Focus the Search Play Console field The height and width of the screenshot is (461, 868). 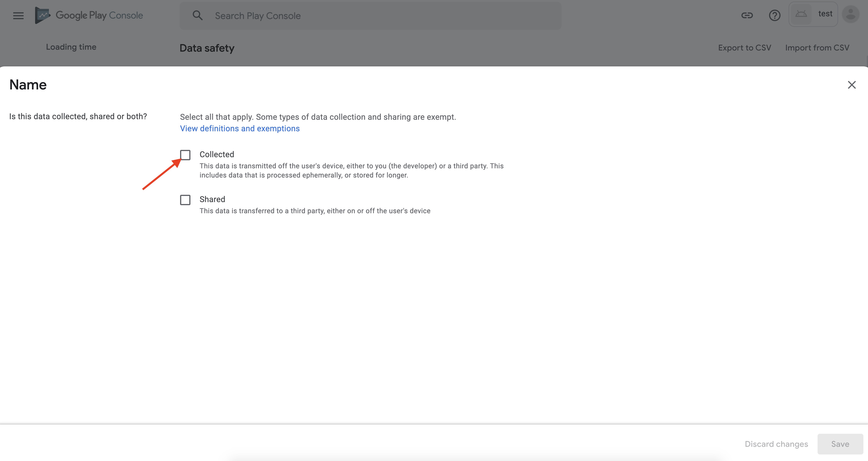pyautogui.click(x=370, y=16)
